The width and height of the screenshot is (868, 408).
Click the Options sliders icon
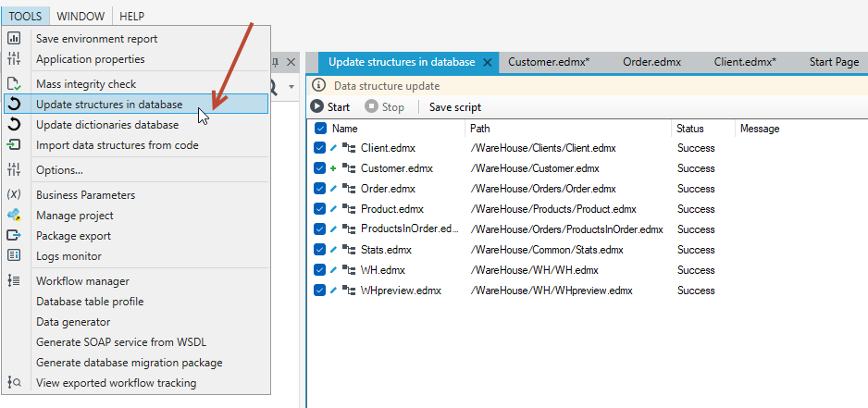click(x=14, y=170)
